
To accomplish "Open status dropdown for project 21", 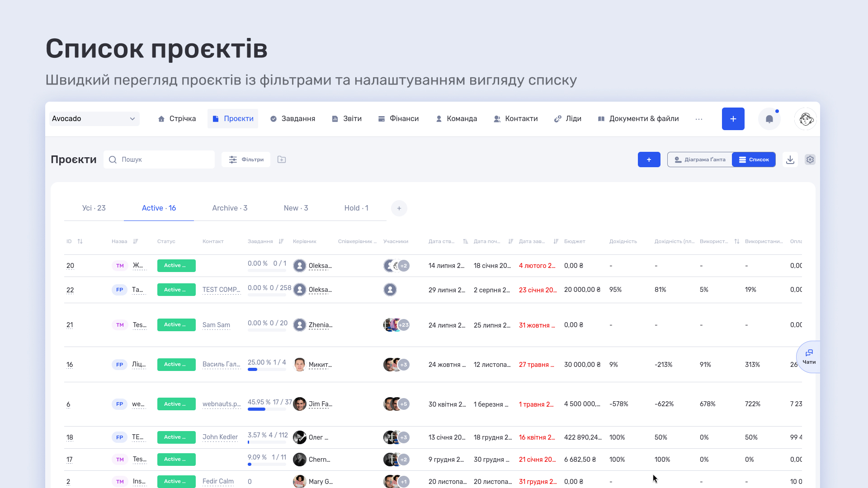I will pos(176,325).
